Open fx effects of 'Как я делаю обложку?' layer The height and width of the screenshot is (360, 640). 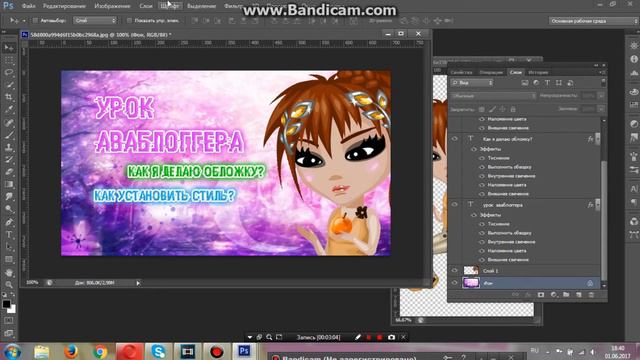(590, 139)
